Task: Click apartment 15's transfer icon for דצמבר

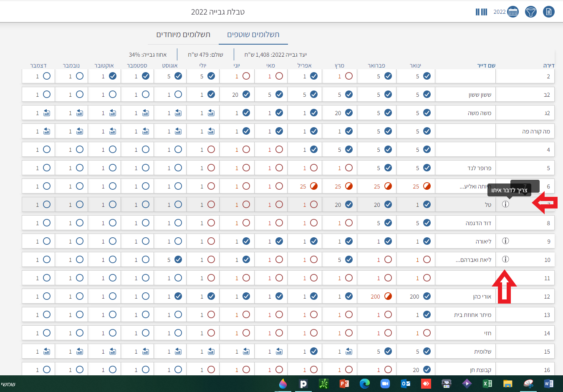Action: (47, 352)
